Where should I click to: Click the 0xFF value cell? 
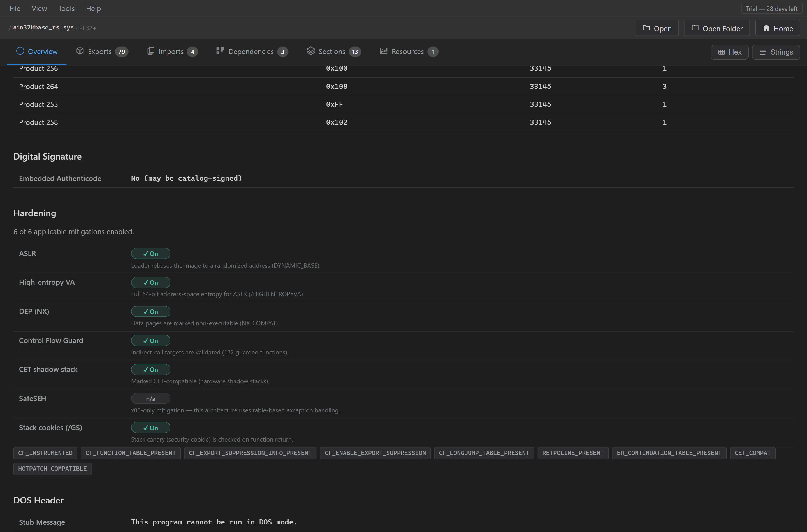334,104
